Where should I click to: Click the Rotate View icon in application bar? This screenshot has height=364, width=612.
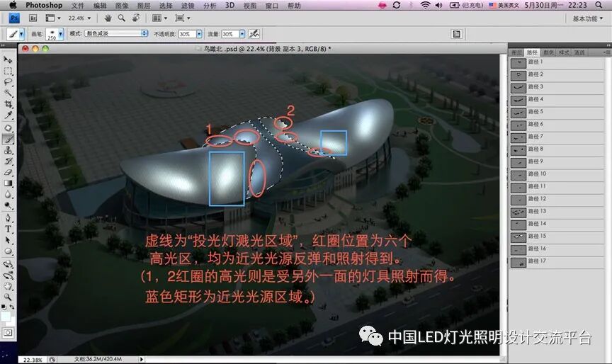136,18
